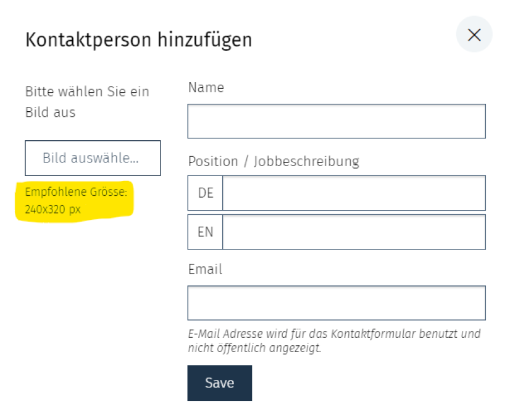Click the Position / Jobbeschreibung label
The image size is (510, 420).
[x=274, y=161]
